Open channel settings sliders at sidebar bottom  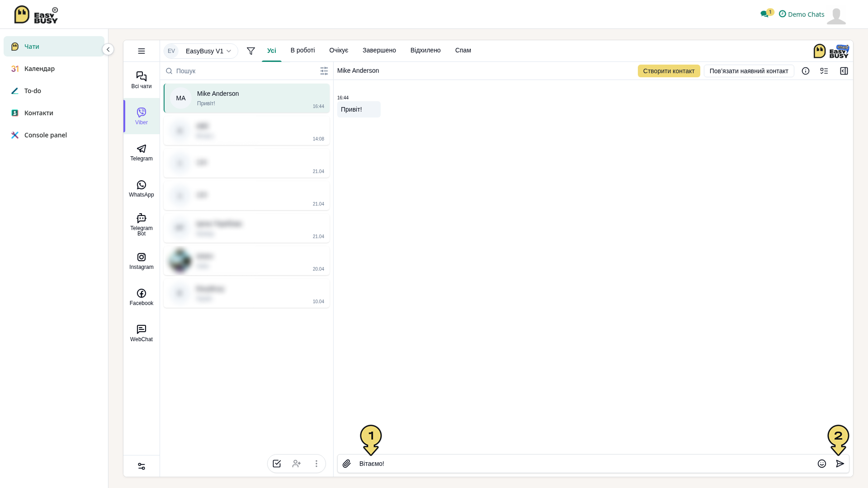coord(142,466)
